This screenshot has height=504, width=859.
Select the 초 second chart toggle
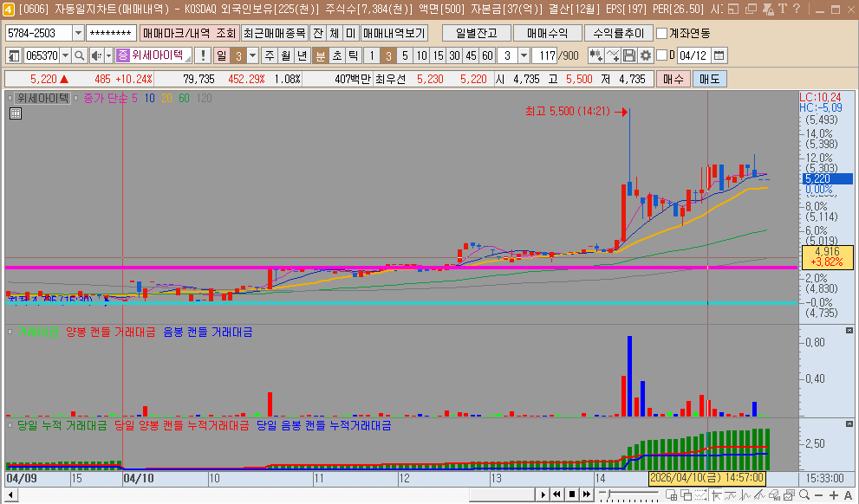point(337,55)
